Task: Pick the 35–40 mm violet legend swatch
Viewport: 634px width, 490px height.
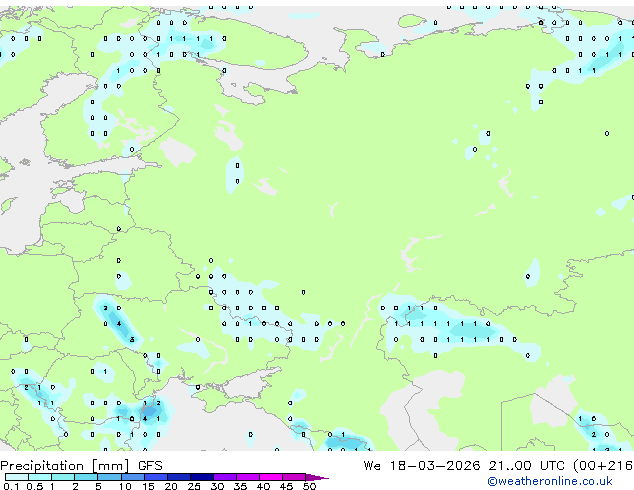Action: click(248, 477)
